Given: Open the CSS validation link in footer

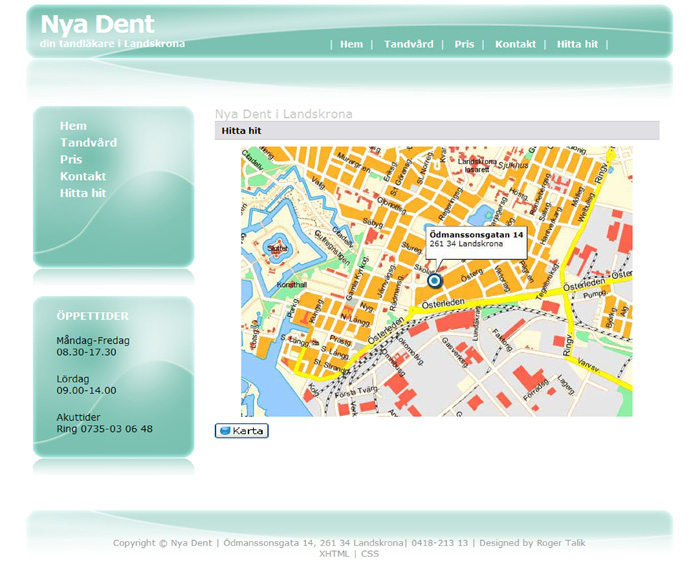Looking at the screenshot, I should pyautogui.click(x=370, y=554).
